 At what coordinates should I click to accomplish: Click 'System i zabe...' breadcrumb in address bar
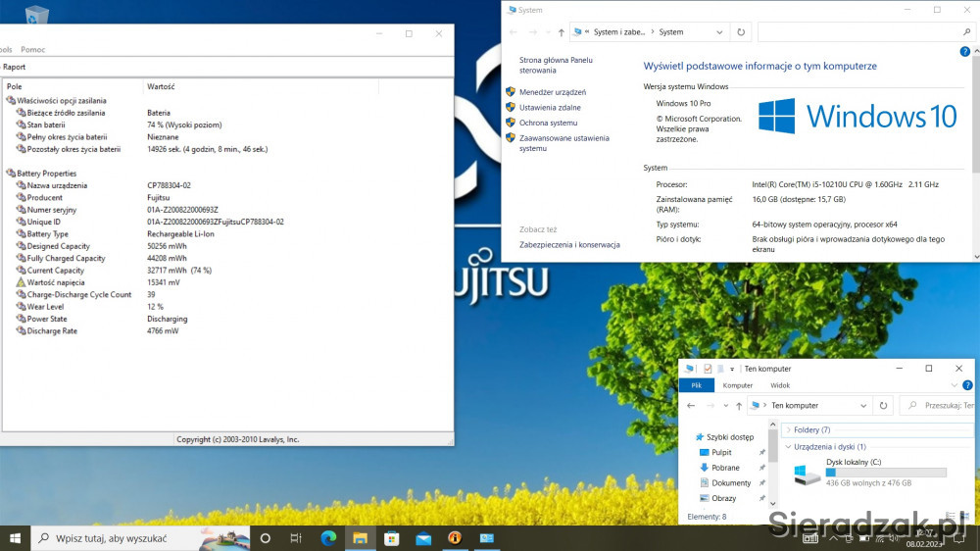[x=618, y=32]
